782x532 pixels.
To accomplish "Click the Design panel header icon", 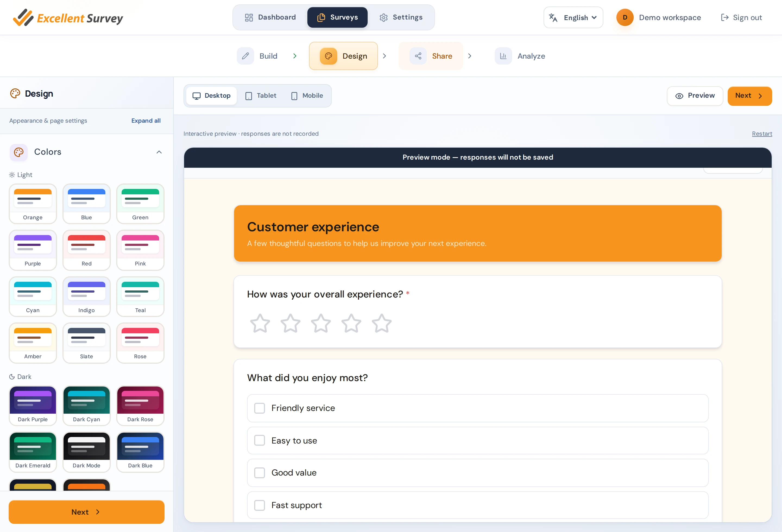I will click(15, 93).
